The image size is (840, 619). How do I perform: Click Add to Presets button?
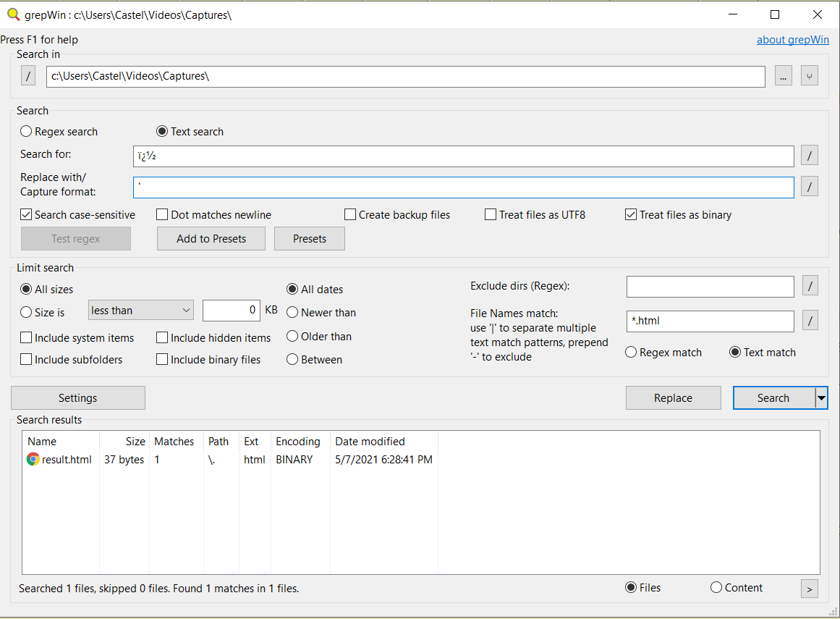[211, 238]
